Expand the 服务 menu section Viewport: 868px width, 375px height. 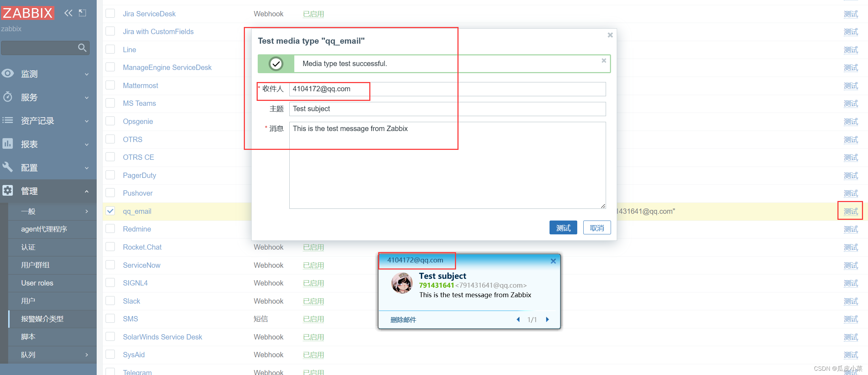pos(87,97)
